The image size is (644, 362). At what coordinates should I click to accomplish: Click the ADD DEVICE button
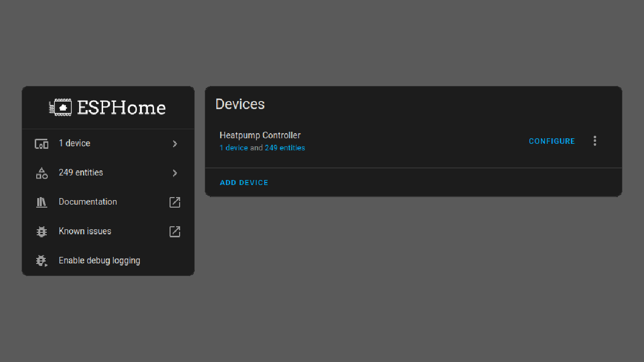[244, 183]
